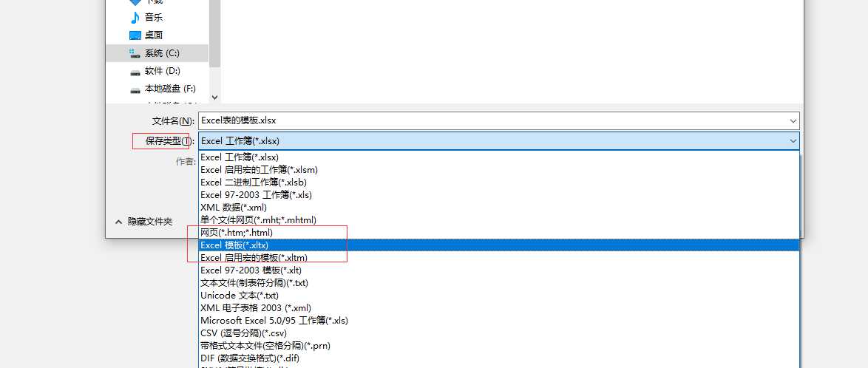Choose Excel 工作簿(*.xlsx) from list

coord(499,157)
